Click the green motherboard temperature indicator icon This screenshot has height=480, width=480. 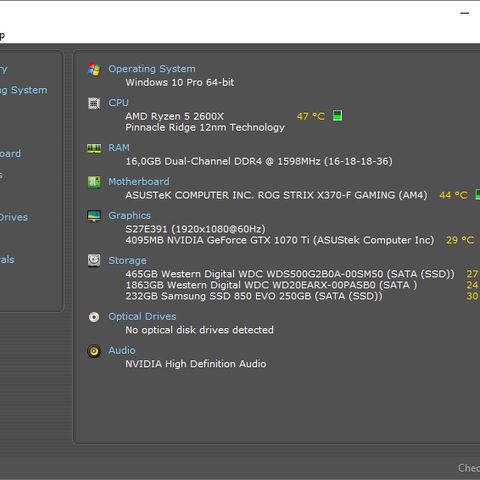pyautogui.click(x=478, y=194)
